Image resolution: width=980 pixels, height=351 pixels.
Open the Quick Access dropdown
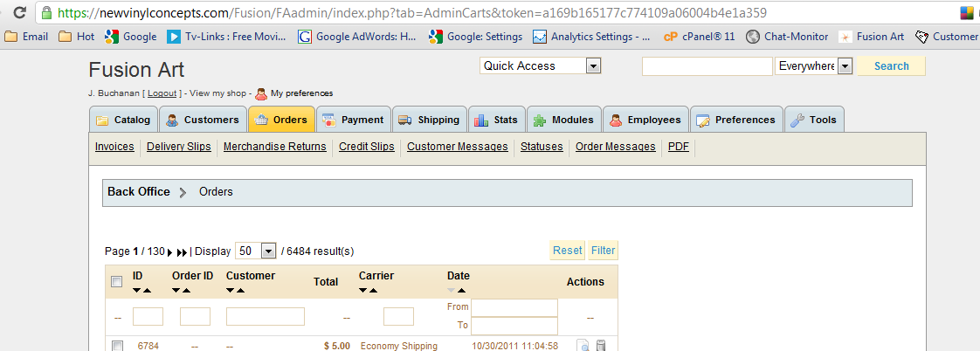point(540,65)
